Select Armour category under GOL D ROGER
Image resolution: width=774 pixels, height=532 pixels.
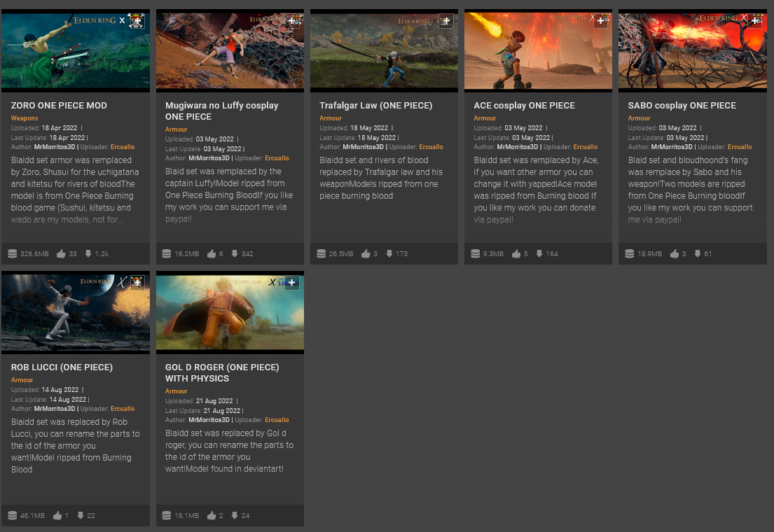coord(177,391)
